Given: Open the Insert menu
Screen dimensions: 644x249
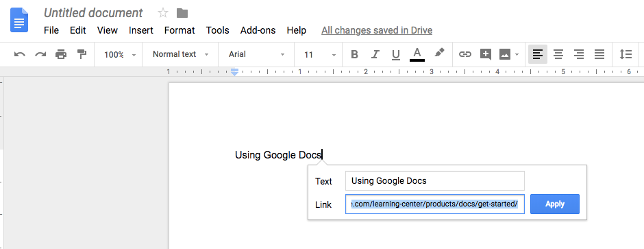Looking at the screenshot, I should tap(141, 30).
